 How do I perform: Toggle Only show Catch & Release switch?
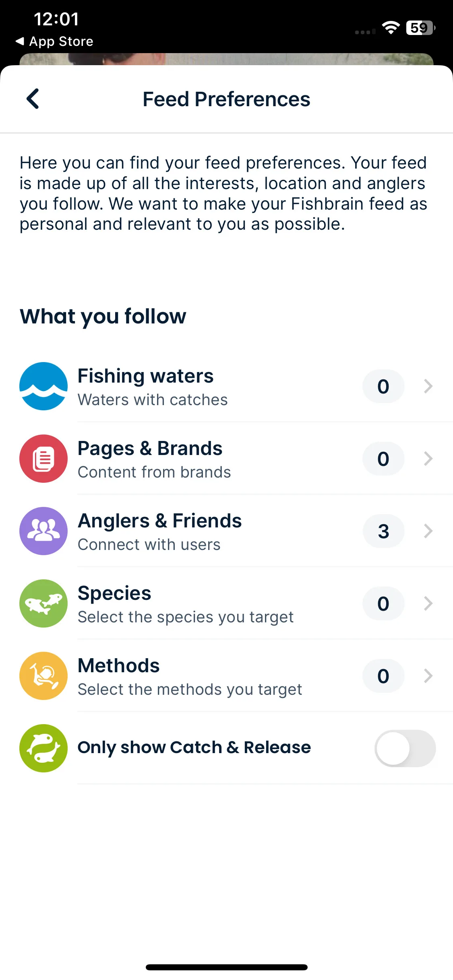click(405, 748)
